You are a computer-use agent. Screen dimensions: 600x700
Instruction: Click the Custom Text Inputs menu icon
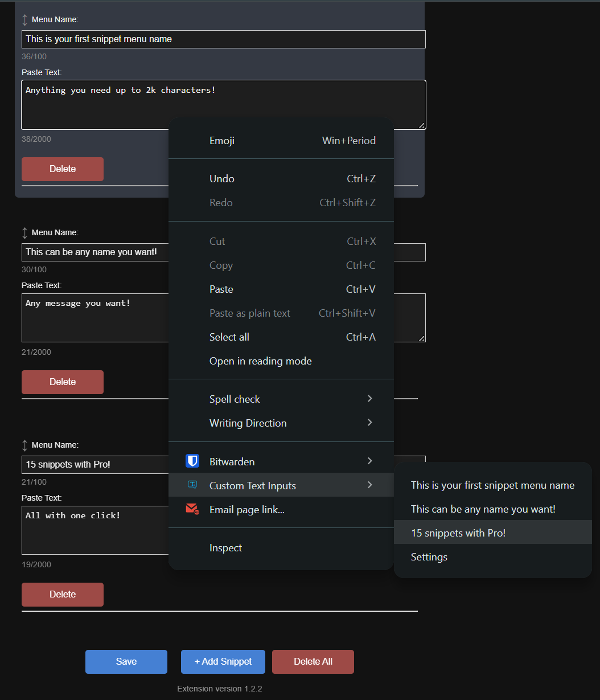pyautogui.click(x=192, y=485)
